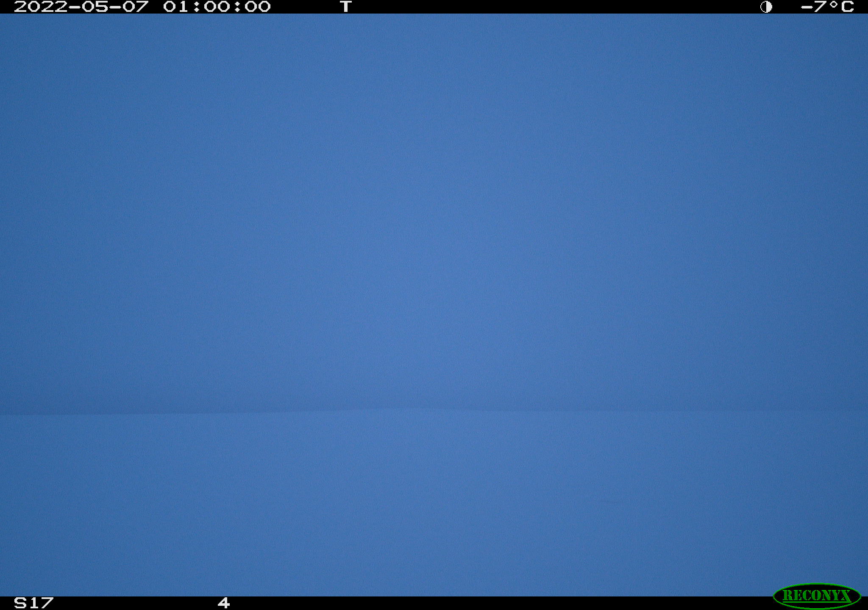Select the seconds digits of the time
The width and height of the screenshot is (868, 610).
258,7
